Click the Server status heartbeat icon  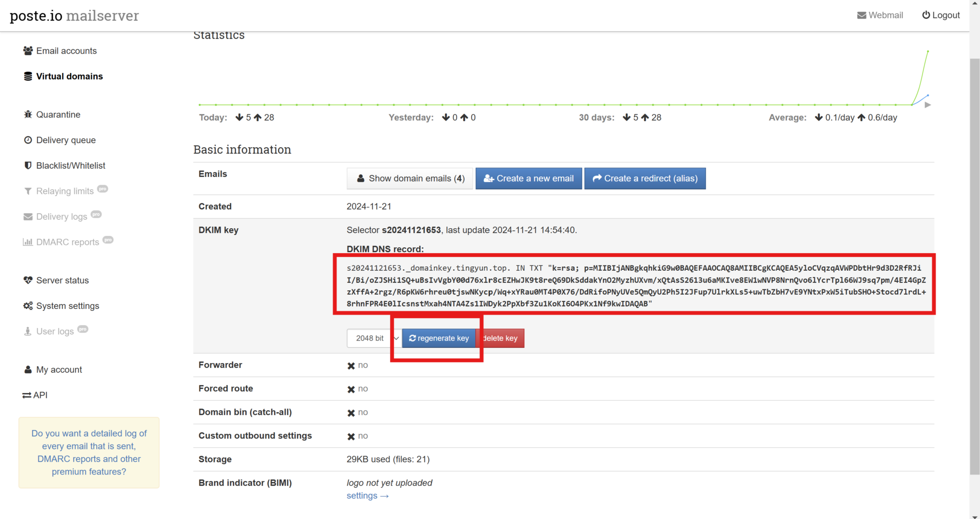pos(28,280)
